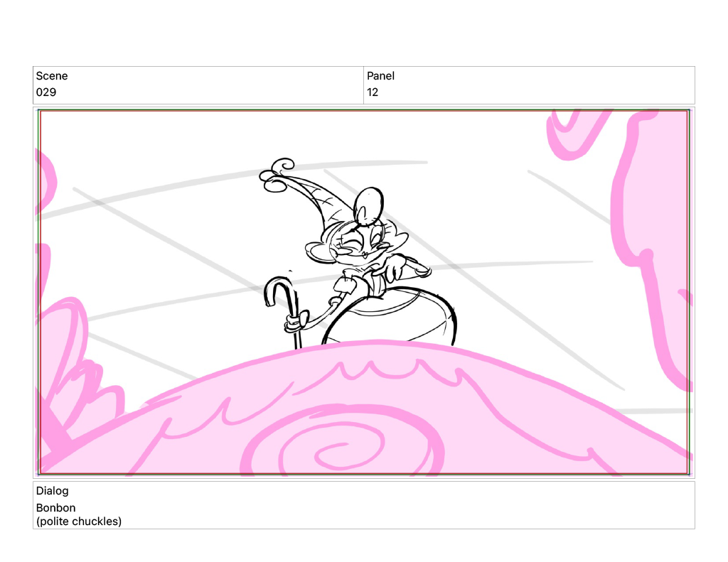Click the curly tip of the hat

click(276, 173)
